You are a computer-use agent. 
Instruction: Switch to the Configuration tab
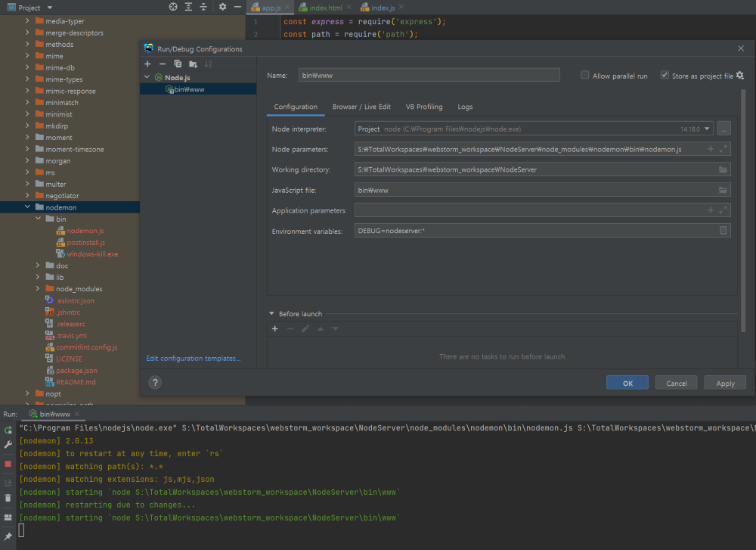[296, 107]
